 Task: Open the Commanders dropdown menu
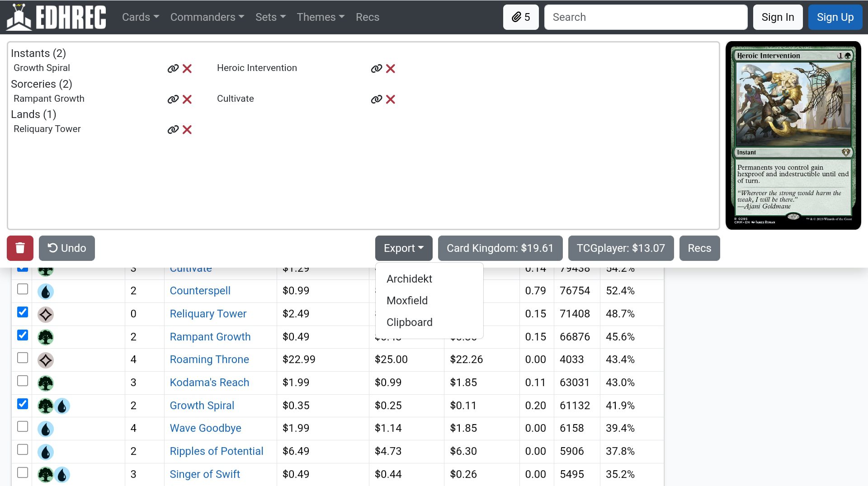(207, 17)
